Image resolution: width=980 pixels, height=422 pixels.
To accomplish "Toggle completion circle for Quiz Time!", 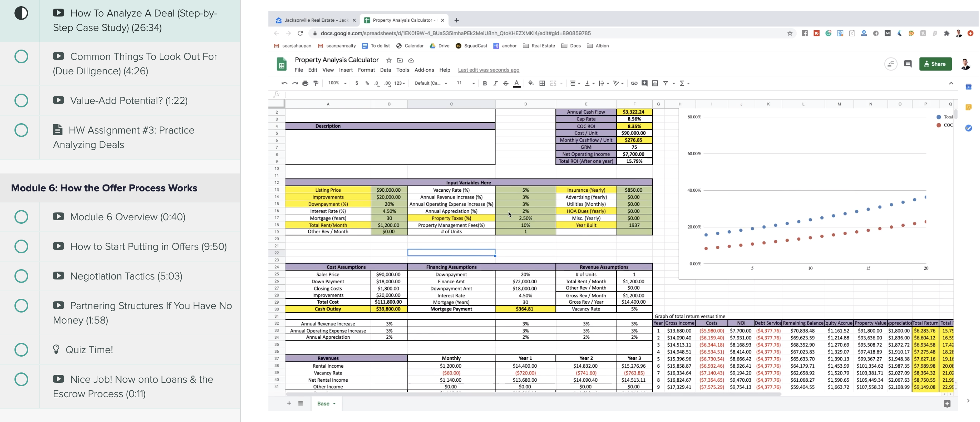I will 21,350.
